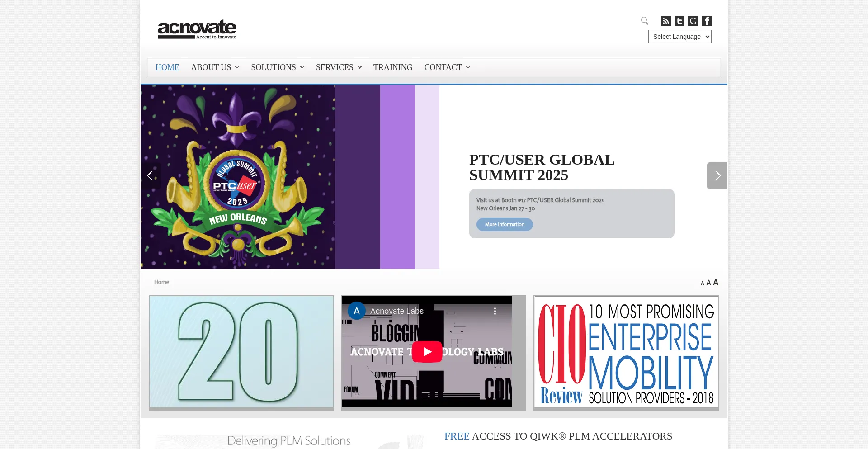
Task: Click the PTC/USER GLOBAL SUMMIT 2025 heading
Action: (542, 167)
